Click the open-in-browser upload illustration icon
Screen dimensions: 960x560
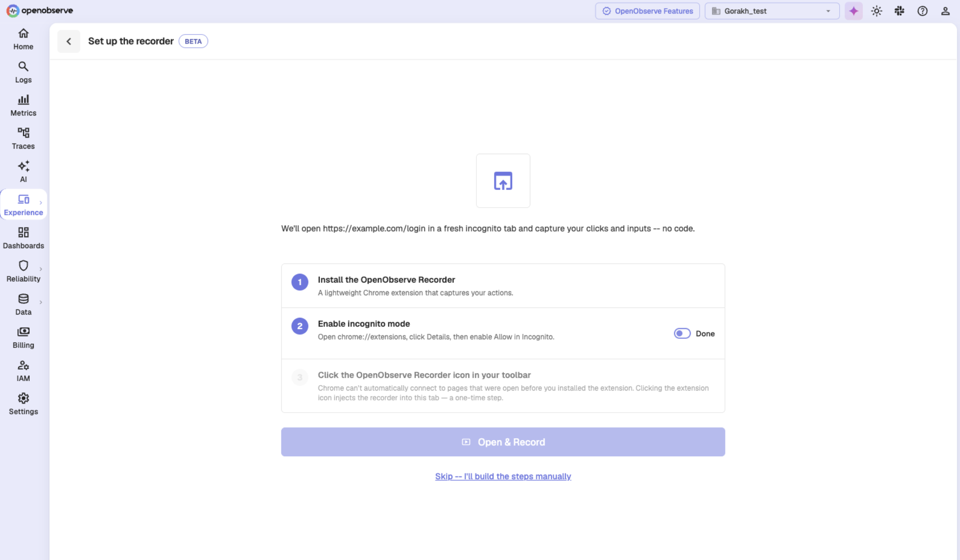point(503,181)
